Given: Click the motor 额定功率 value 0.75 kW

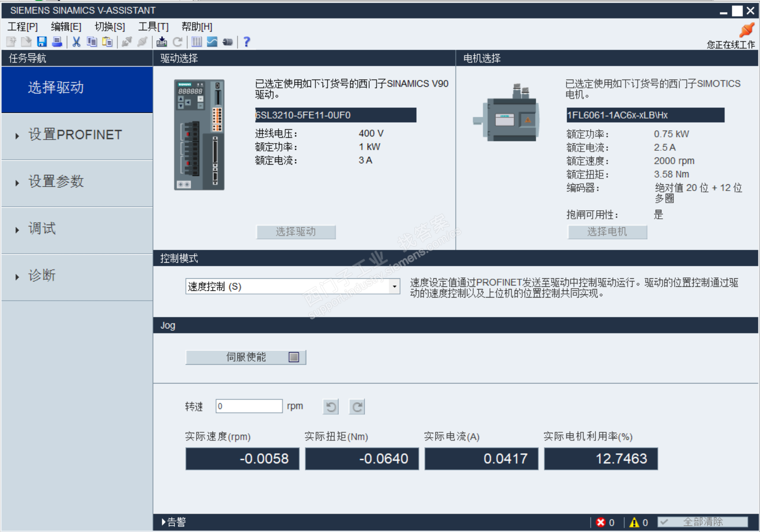Looking at the screenshot, I should click(x=671, y=134).
